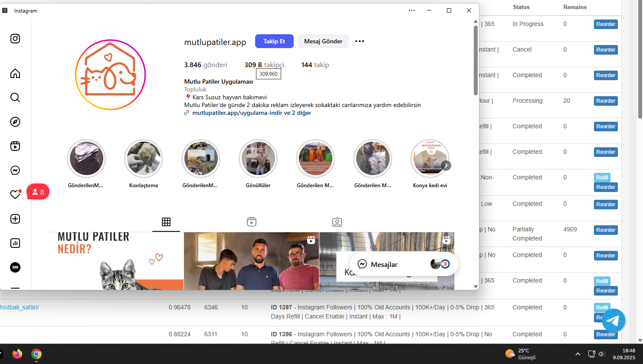The width and height of the screenshot is (643, 364).
Task: Open the mutlupatiler.app/uygulama-indir link
Action: pos(237,113)
